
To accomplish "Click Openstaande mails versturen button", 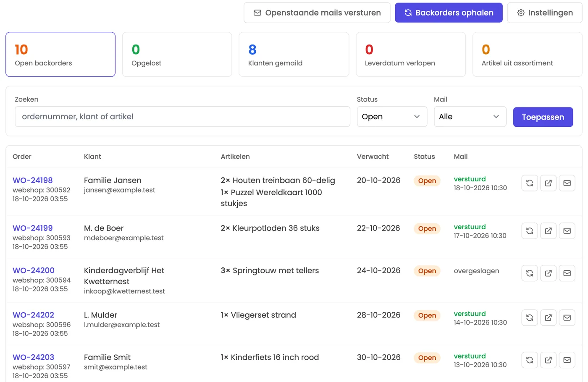I will 317,13.
